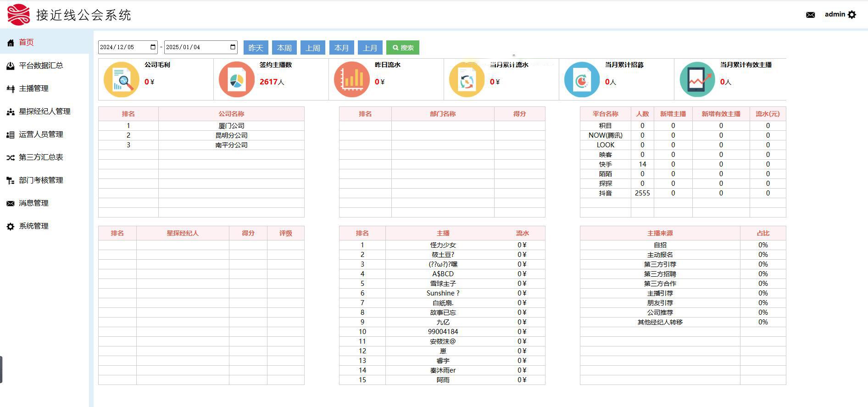
Task: Filter by 昨天 button
Action: coord(256,48)
